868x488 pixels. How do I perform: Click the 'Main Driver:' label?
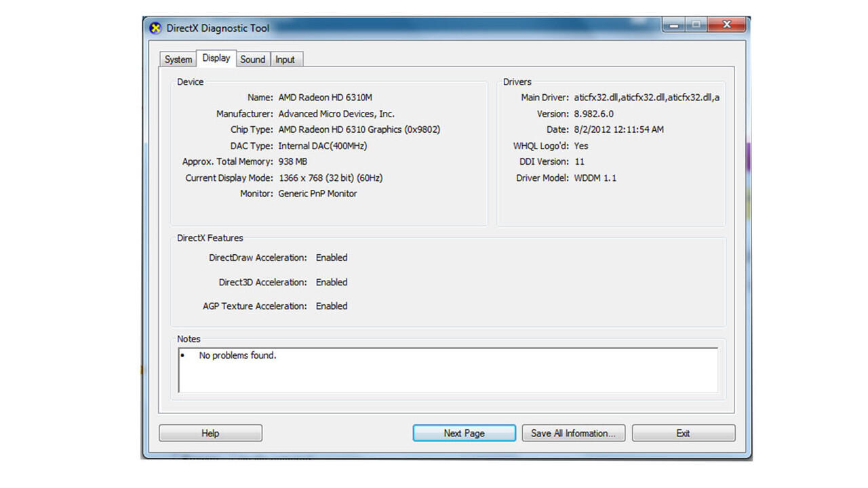(545, 98)
